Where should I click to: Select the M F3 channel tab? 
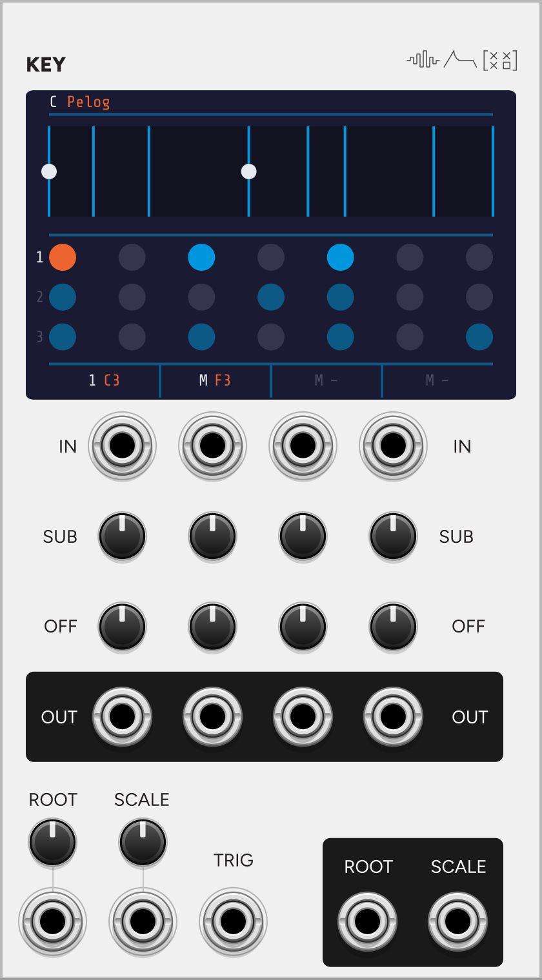pos(216,380)
